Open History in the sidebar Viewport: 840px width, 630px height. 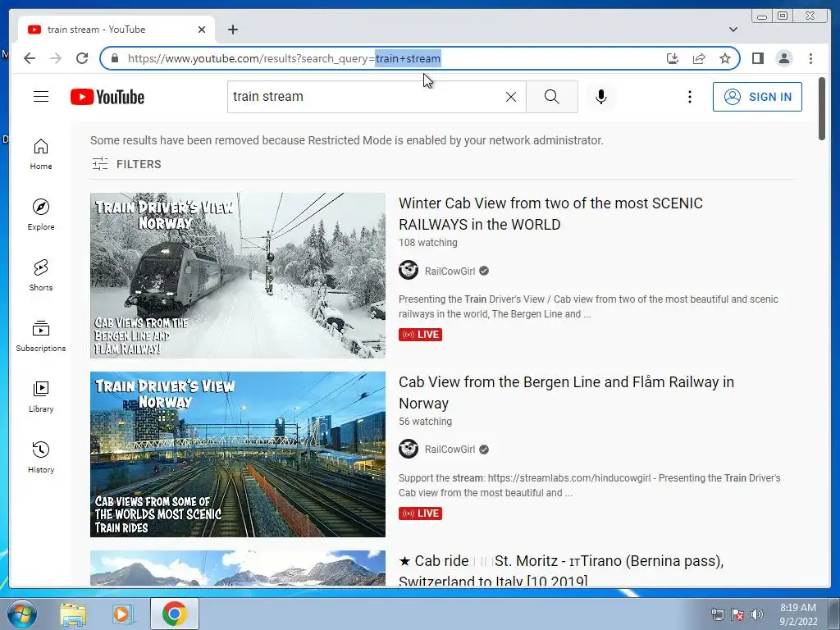[x=41, y=457]
